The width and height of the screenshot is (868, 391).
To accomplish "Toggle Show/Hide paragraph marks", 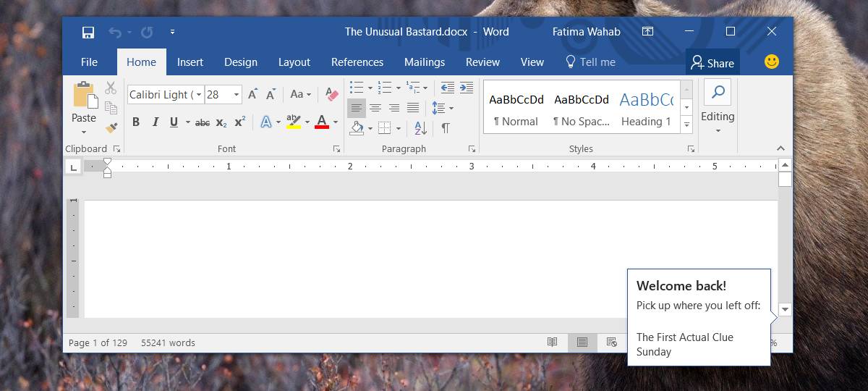I will [446, 128].
